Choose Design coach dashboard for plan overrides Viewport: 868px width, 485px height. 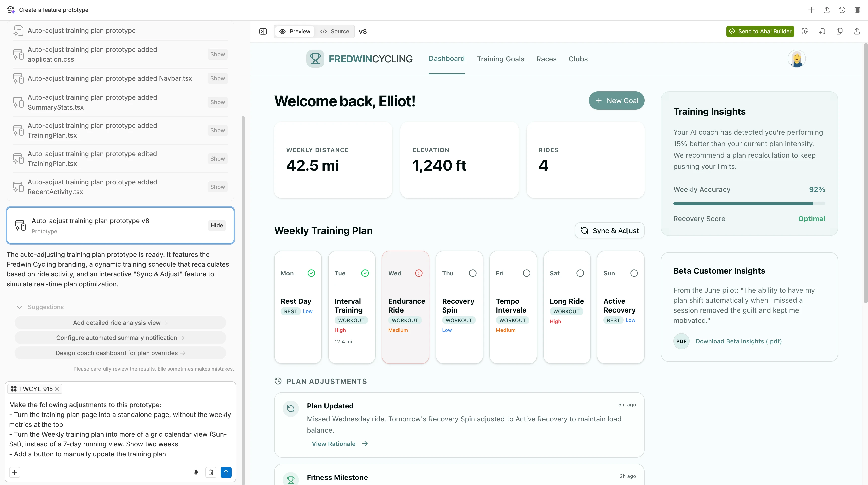coord(120,353)
